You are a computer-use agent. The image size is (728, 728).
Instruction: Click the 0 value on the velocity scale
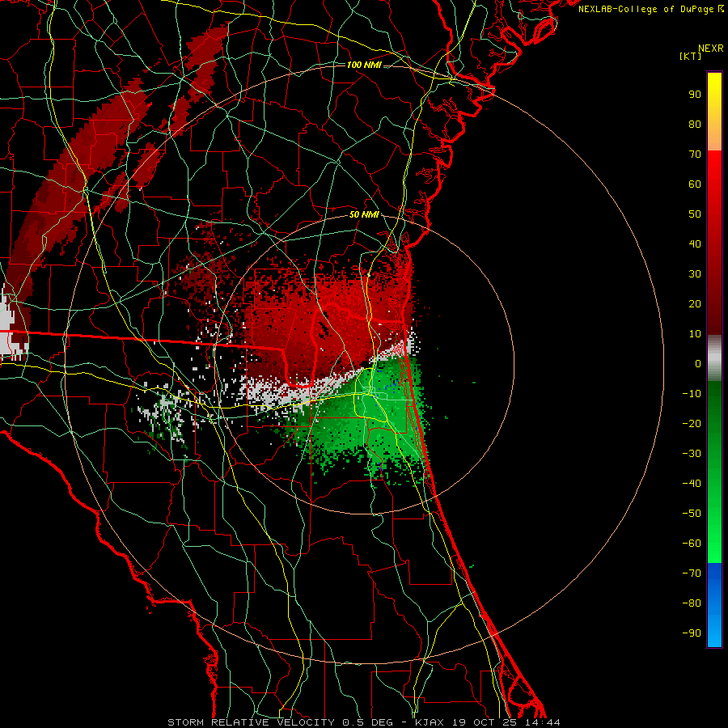(x=698, y=364)
